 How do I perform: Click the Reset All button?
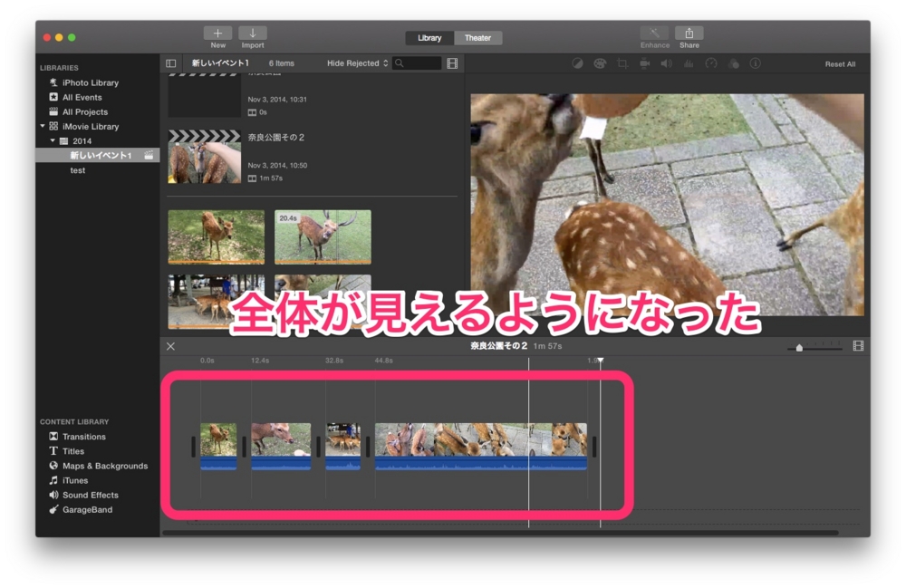[x=839, y=63]
